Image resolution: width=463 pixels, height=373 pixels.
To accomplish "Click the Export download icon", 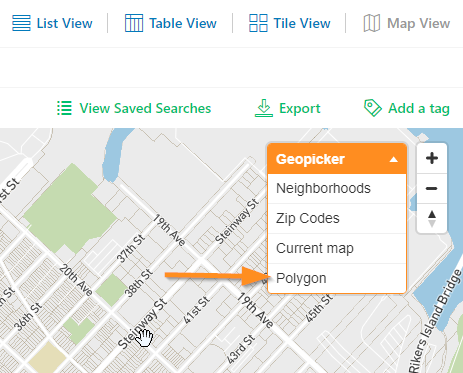I will click(264, 108).
